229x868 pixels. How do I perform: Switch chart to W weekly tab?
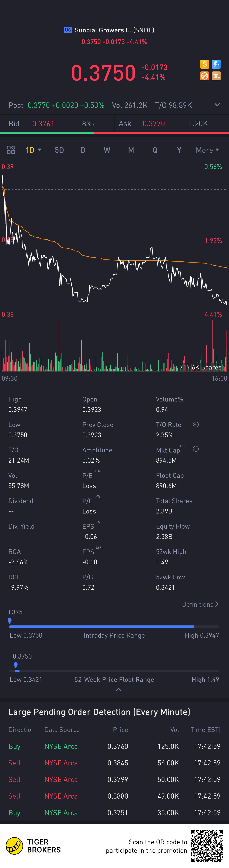point(107,150)
